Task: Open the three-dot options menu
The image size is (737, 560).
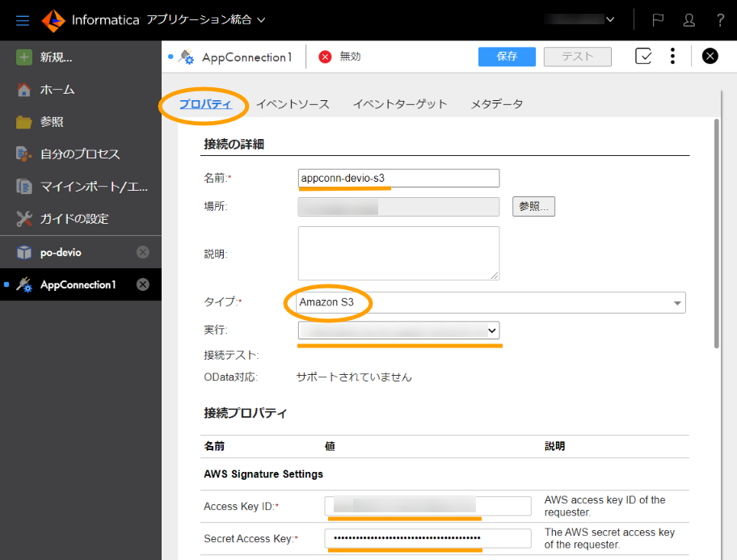Action: click(x=672, y=56)
